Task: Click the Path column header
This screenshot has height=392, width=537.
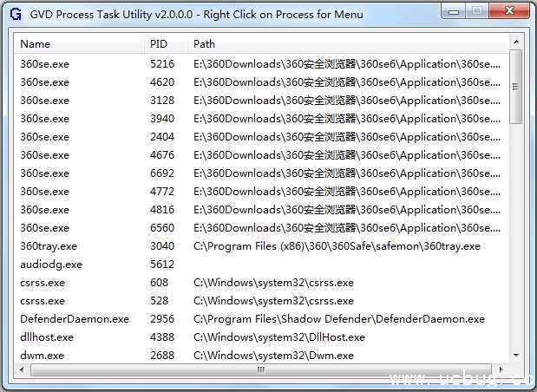Action: (347, 44)
